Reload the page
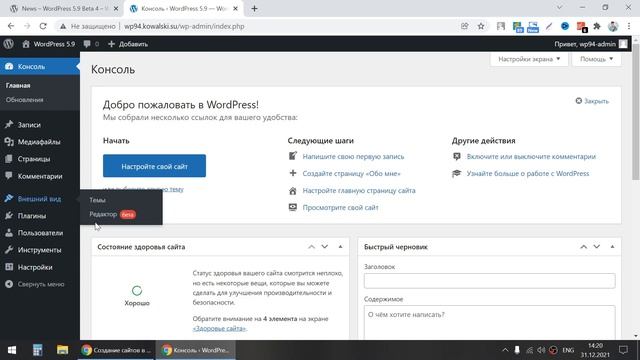640x360 pixels. (43, 26)
